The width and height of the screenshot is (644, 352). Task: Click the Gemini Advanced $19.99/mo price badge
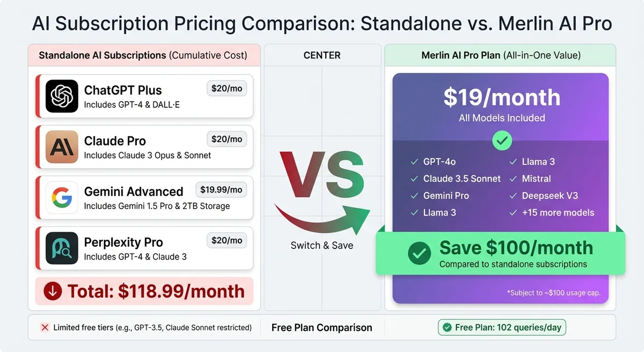coord(221,190)
